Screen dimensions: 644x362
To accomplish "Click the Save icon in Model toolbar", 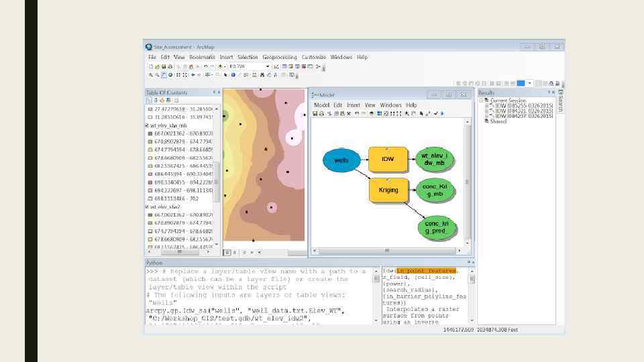I will click(x=315, y=113).
